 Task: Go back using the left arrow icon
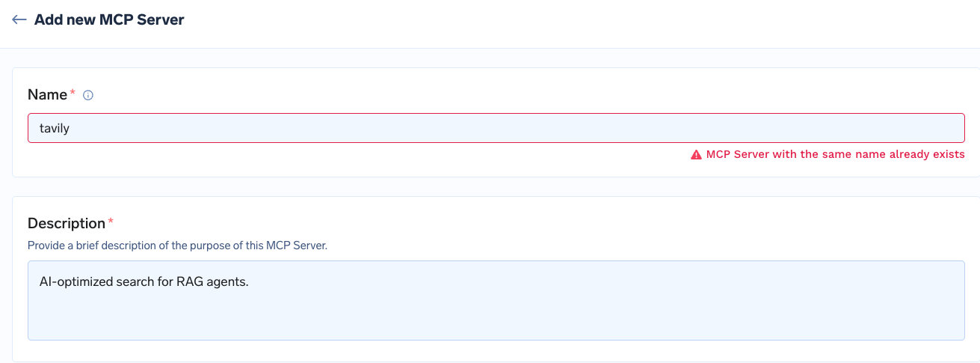19,20
